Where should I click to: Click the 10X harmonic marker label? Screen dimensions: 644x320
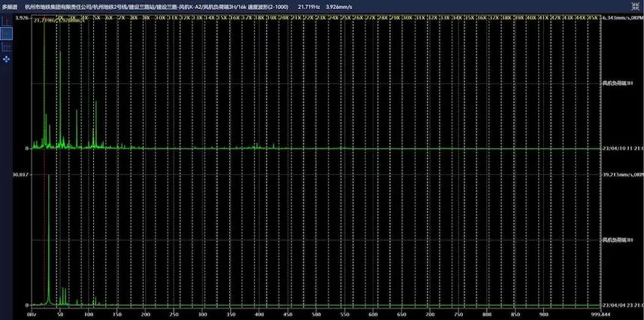coord(161,17)
